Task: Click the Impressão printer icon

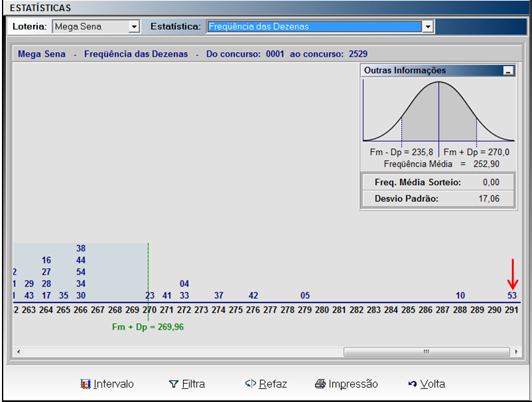Action: (x=320, y=384)
